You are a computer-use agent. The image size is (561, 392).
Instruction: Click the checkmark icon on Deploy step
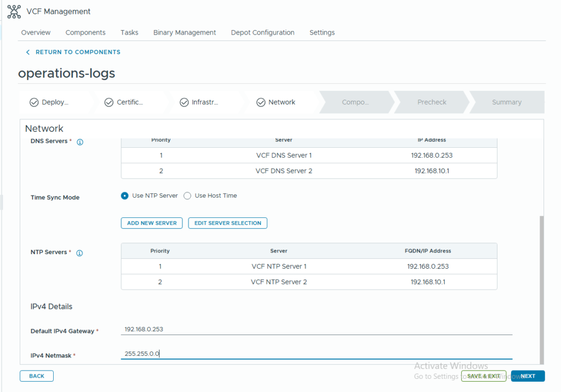34,102
